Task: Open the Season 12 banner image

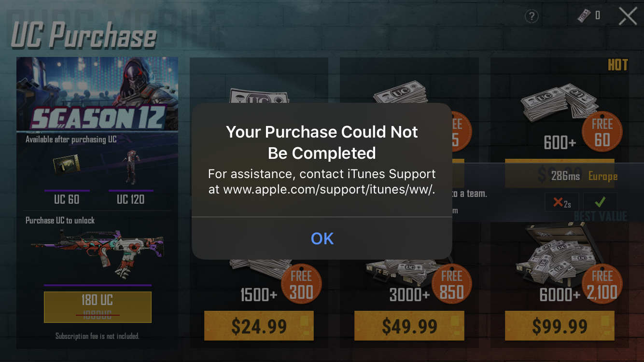Action: [x=97, y=94]
